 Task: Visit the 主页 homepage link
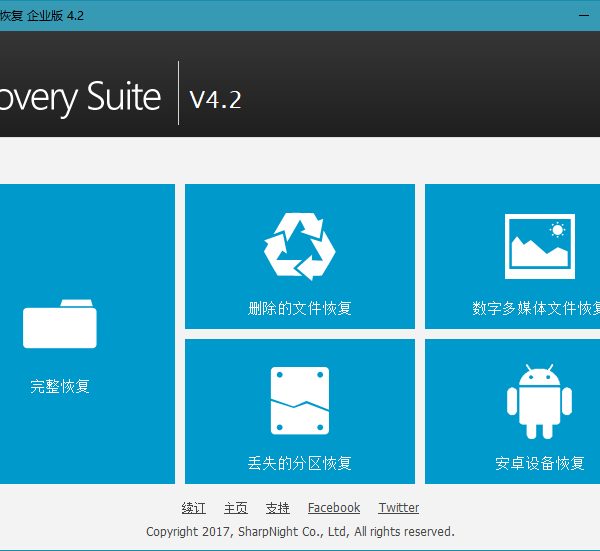[236, 508]
